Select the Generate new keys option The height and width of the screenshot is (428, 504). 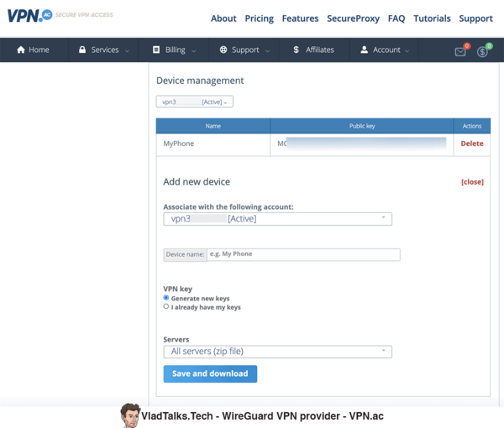click(166, 298)
